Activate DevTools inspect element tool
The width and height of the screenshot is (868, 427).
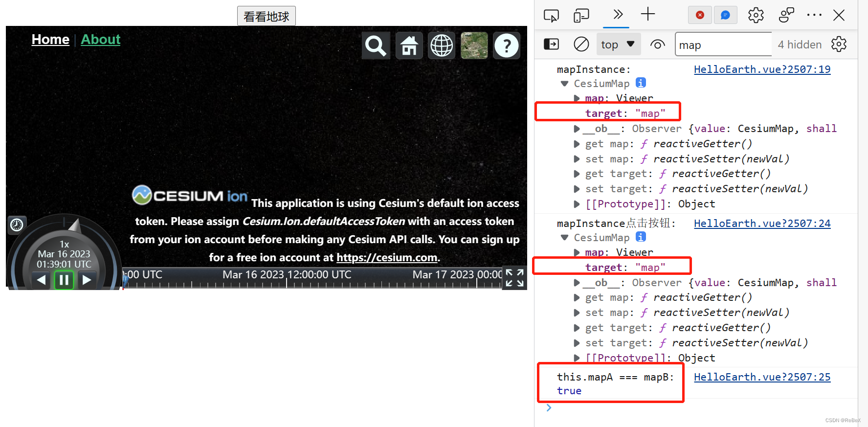click(x=551, y=15)
